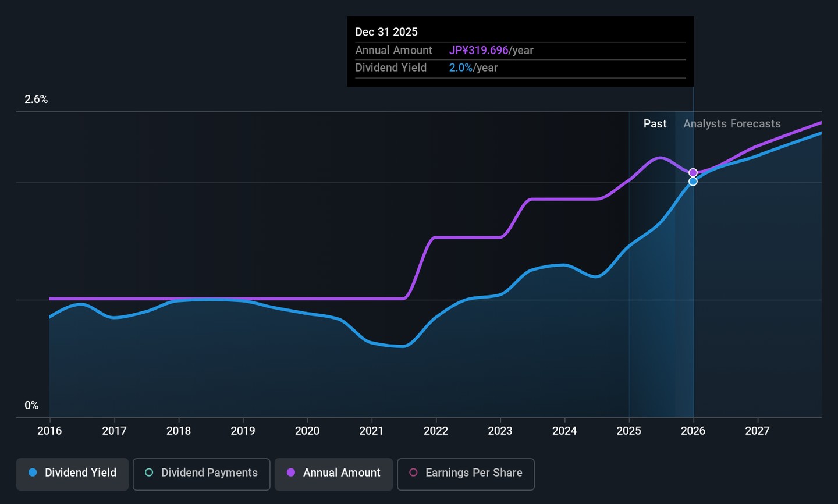The image size is (838, 504).
Task: Click the 2021 x-axis year label
Action: [x=371, y=431]
